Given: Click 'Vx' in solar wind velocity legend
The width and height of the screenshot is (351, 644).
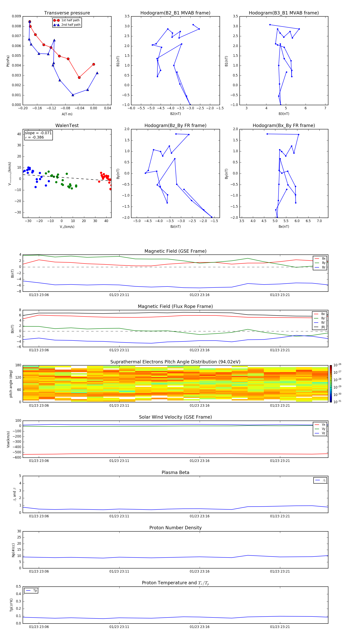Looking at the screenshot, I should (x=320, y=424).
